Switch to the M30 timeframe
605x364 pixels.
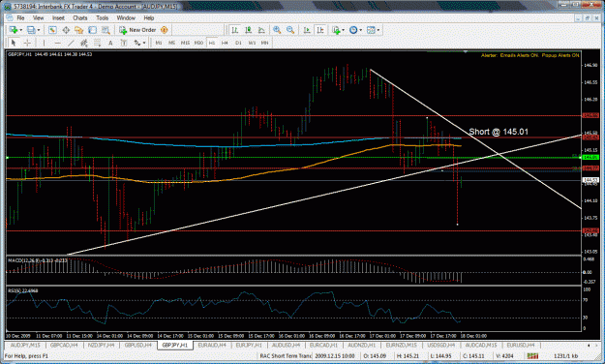tap(198, 43)
